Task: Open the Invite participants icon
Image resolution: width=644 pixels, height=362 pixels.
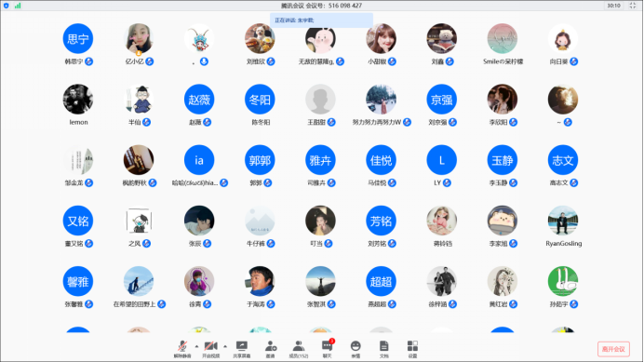Action: pos(270,348)
